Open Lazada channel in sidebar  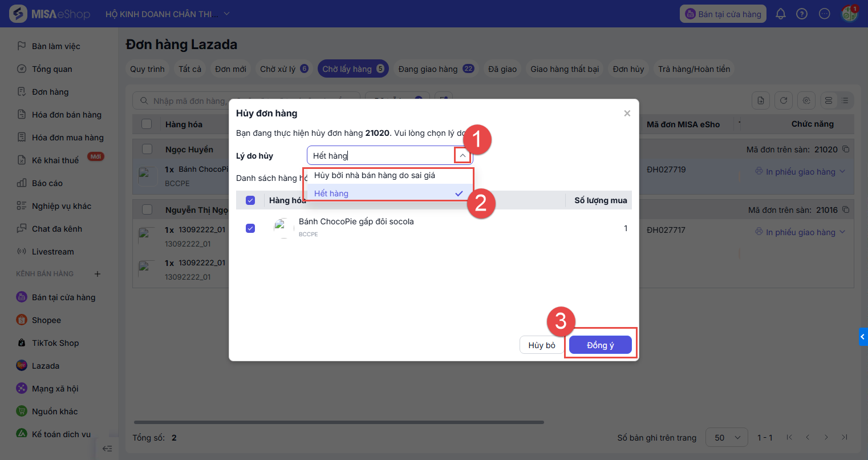(45, 366)
